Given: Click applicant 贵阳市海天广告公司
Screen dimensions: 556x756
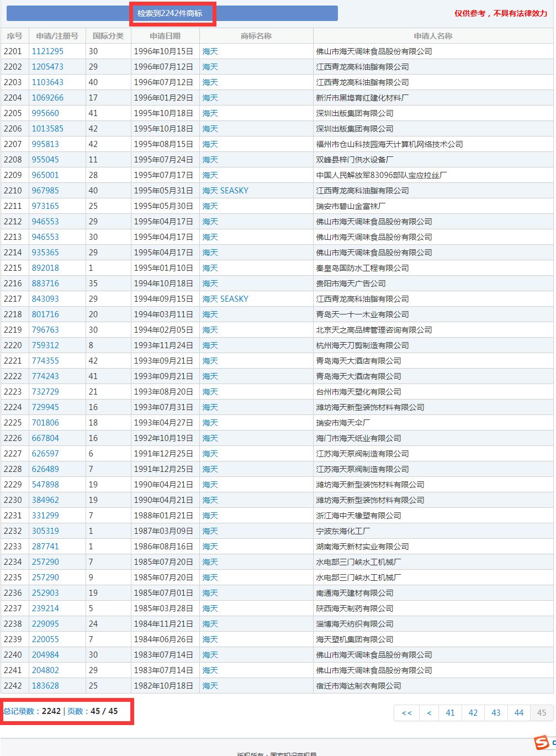Looking at the screenshot, I should (x=351, y=283).
